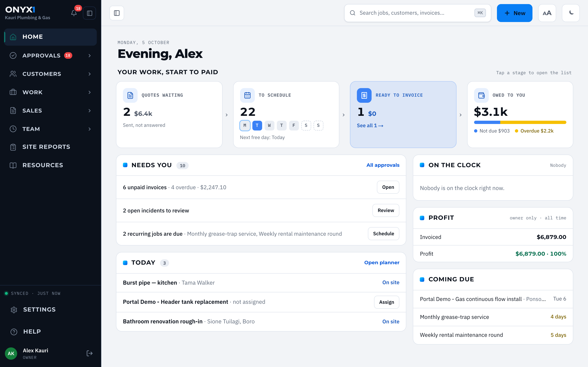Switch to dark mode with moon toggle
The width and height of the screenshot is (588, 367).
(x=571, y=13)
